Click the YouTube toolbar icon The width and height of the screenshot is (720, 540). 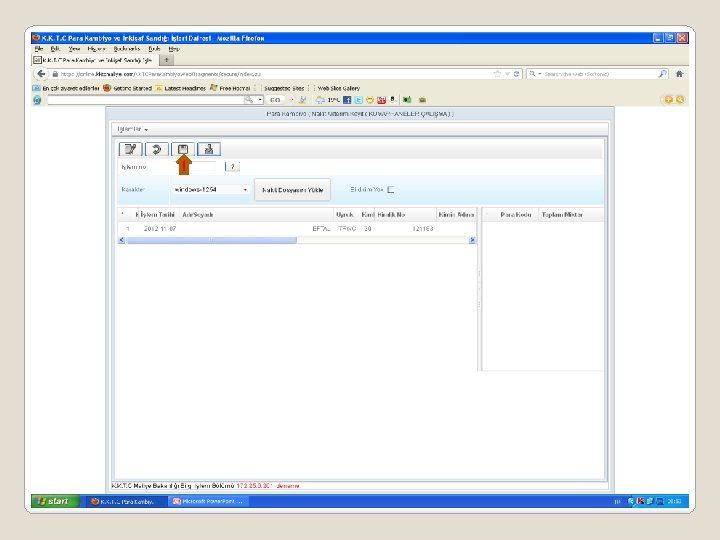pyautogui.click(x=381, y=100)
